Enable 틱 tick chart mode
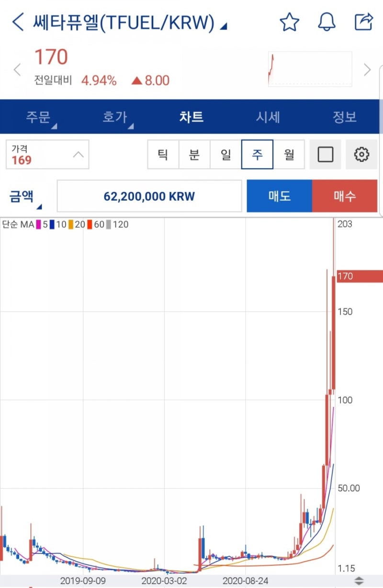 click(x=164, y=154)
